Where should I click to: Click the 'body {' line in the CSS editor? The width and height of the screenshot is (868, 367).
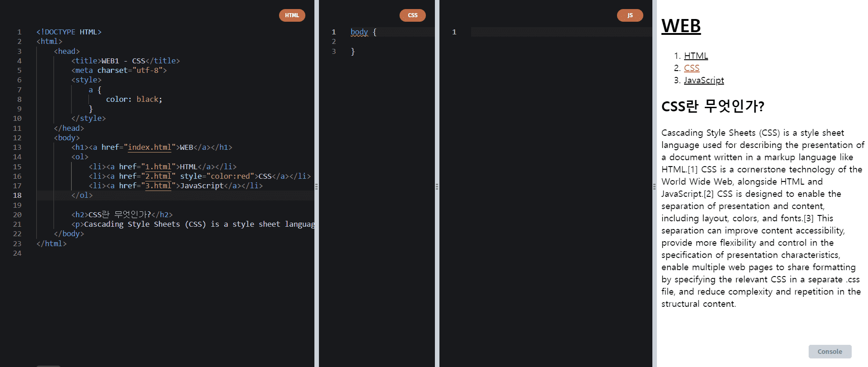(x=363, y=32)
